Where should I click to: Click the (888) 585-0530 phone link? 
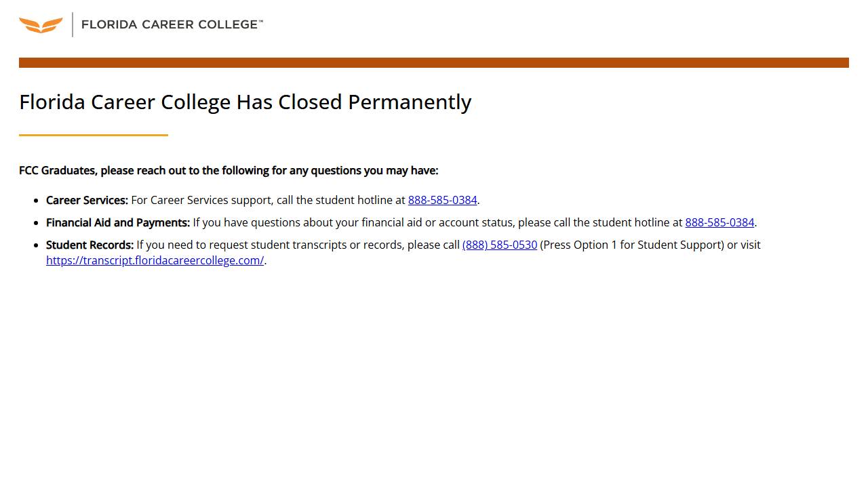(x=500, y=245)
